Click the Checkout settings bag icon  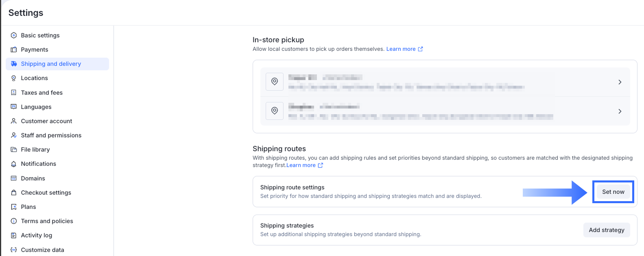(13, 193)
